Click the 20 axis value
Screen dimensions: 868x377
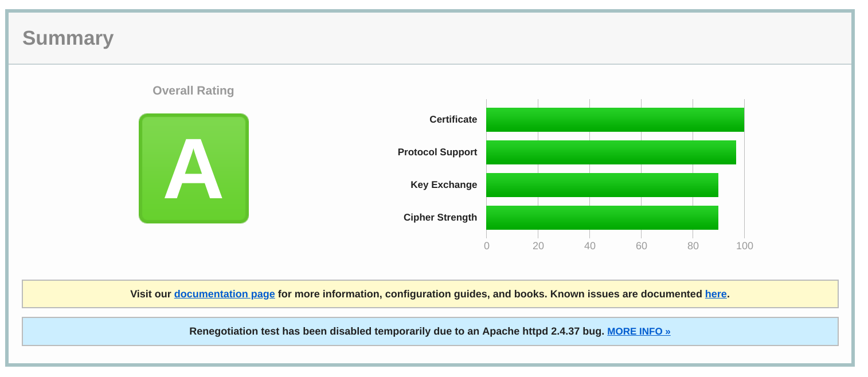pyautogui.click(x=538, y=246)
